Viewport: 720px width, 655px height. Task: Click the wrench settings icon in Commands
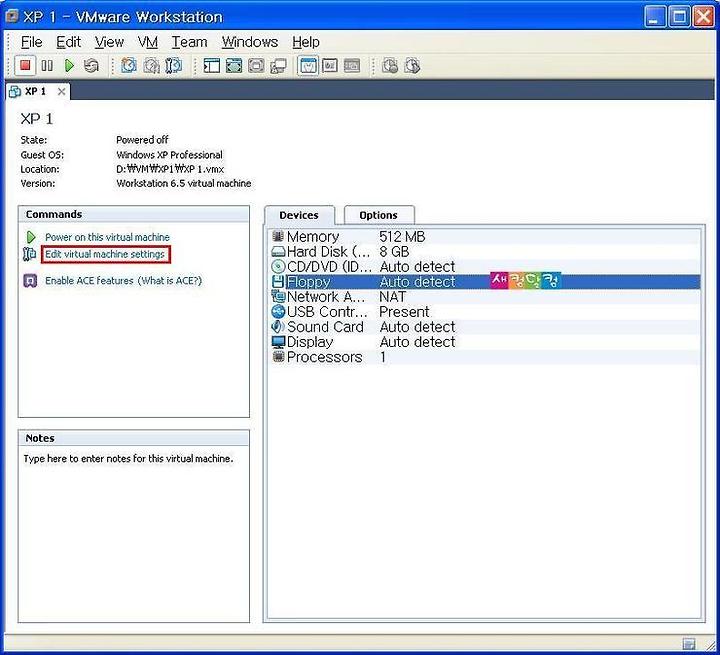[29, 254]
